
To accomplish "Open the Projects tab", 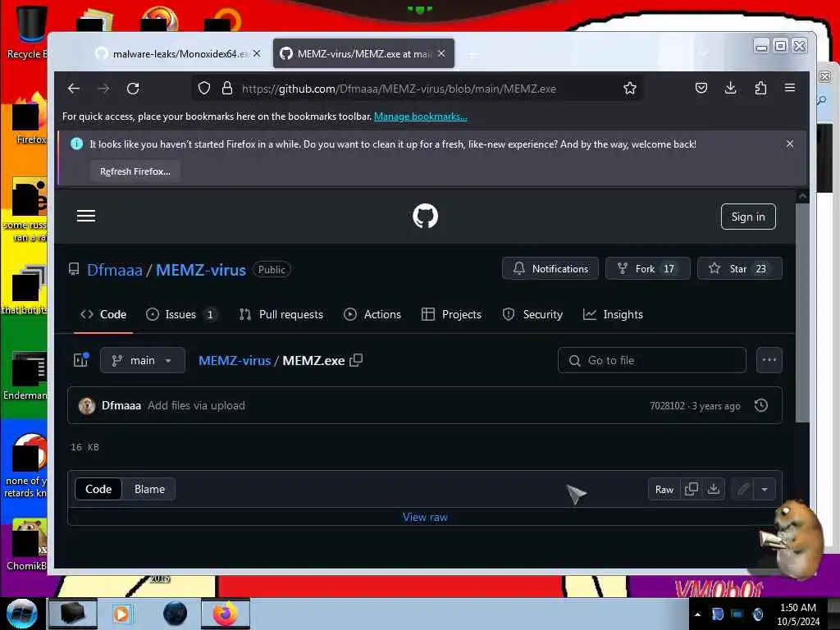I will click(x=452, y=314).
